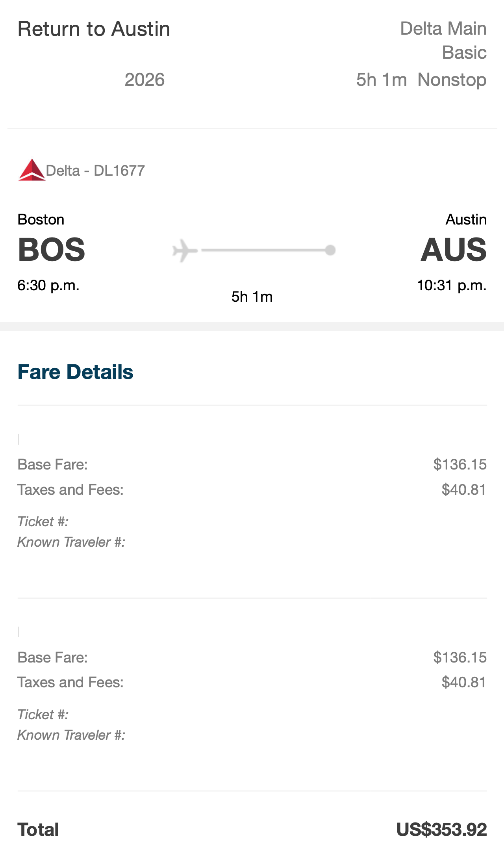
Task: Click the second passenger's $40.81 taxes amount
Action: point(464,682)
